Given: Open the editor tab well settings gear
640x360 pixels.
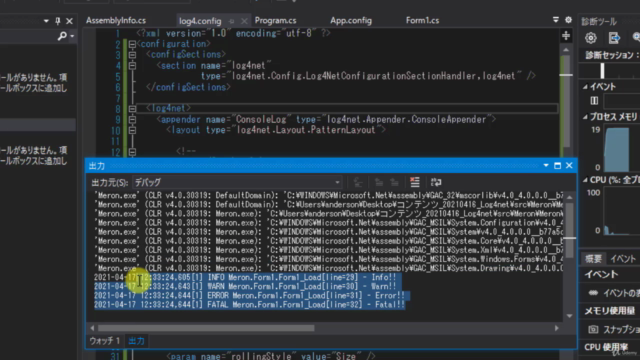Looking at the screenshot, I should click(568, 20).
